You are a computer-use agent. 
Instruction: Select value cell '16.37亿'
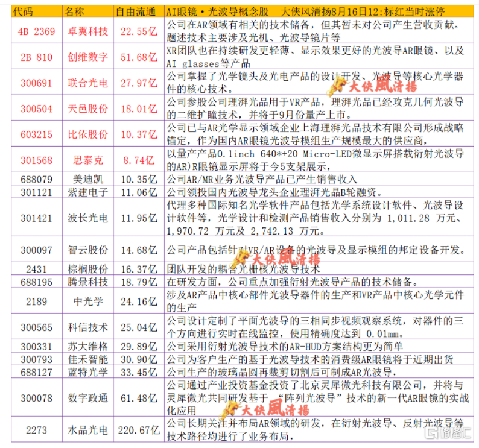click(x=139, y=269)
